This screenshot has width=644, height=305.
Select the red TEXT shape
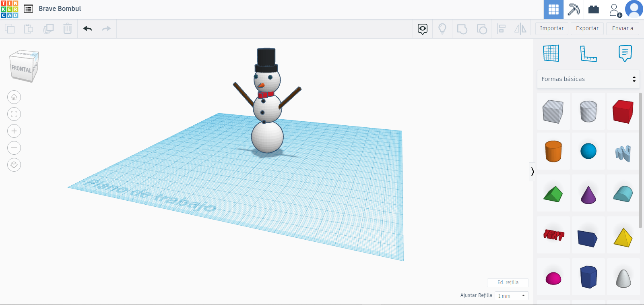553,235
